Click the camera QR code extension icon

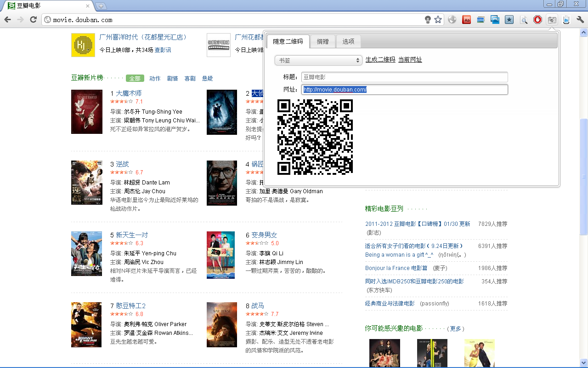pos(552,19)
